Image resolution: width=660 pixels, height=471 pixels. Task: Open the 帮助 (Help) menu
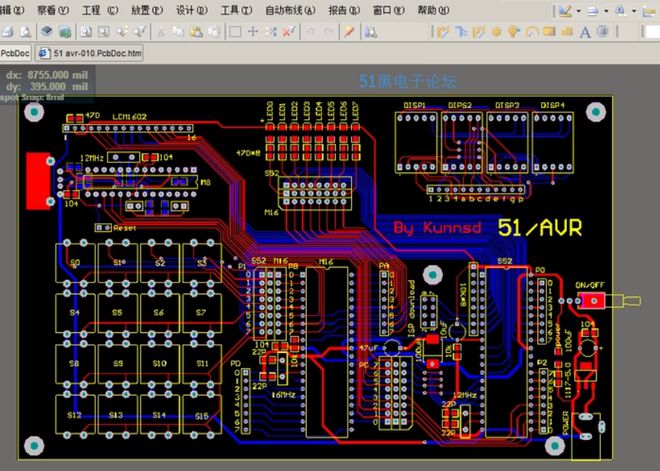(433, 10)
